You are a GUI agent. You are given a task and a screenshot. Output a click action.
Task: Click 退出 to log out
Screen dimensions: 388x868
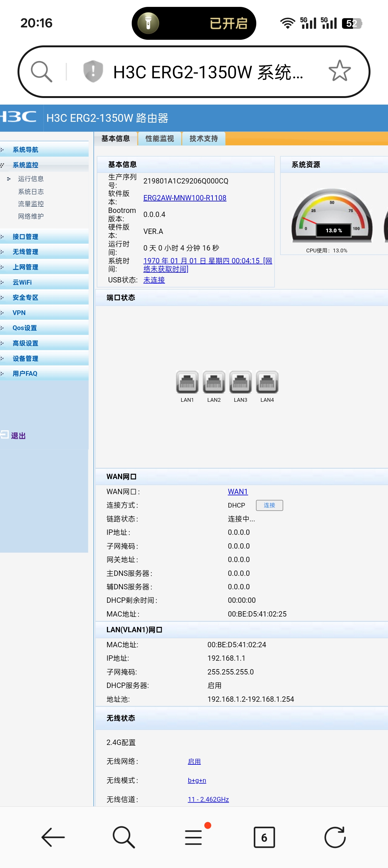tap(18, 435)
